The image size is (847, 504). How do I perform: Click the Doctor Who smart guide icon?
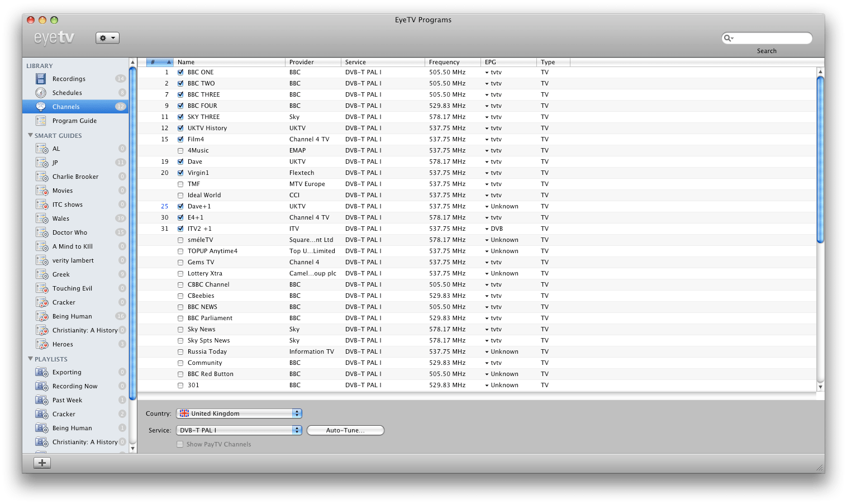click(x=42, y=232)
